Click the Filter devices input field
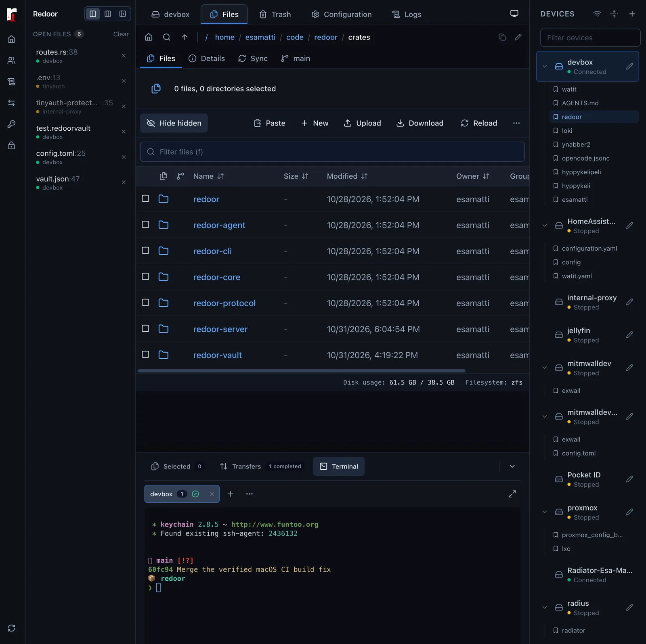 [x=590, y=38]
